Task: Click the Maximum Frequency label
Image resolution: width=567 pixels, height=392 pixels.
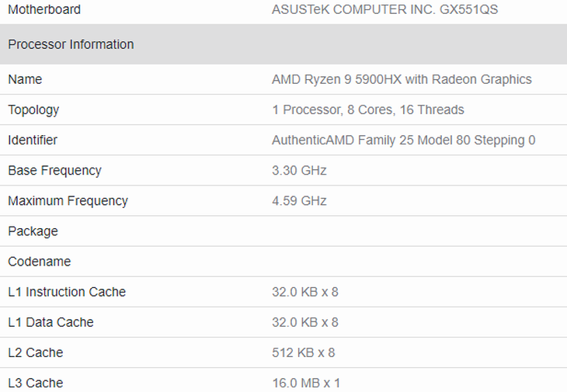Action: point(68,201)
